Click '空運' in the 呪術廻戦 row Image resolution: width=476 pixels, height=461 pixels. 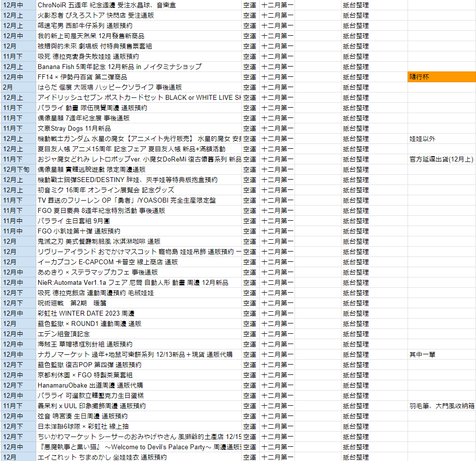(x=250, y=303)
